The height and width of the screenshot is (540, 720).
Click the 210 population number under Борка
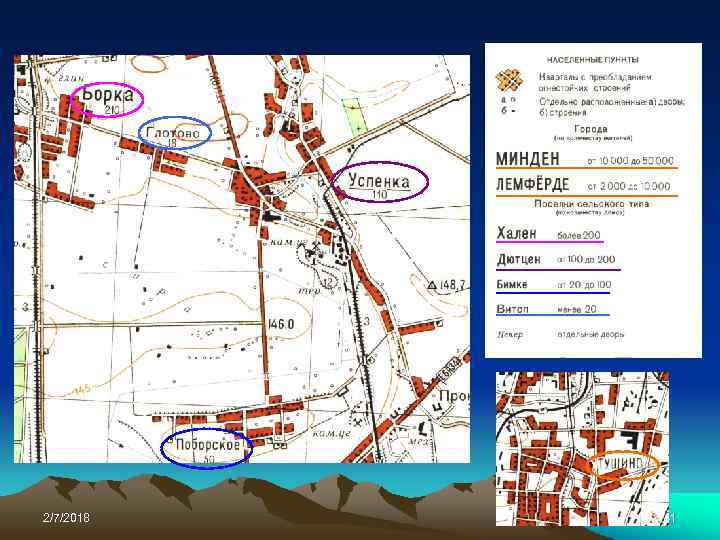(112, 110)
